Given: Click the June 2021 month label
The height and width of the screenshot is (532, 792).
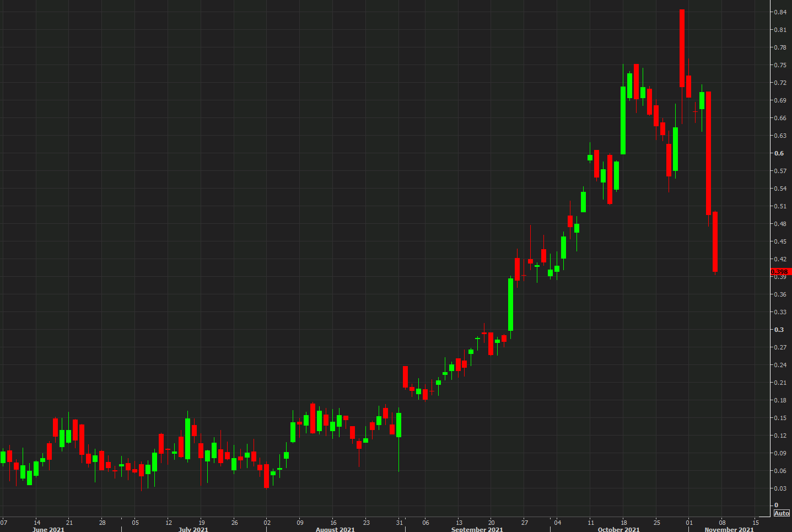Looking at the screenshot, I should (x=49, y=529).
